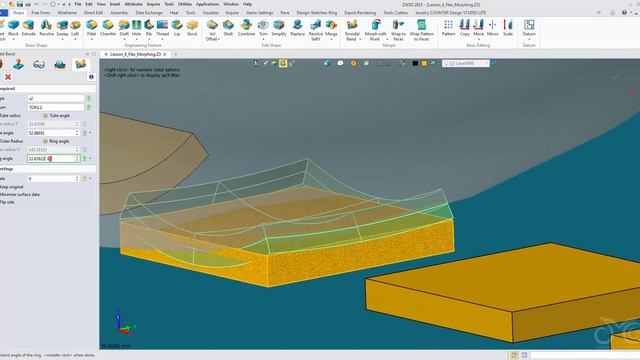Select the Toroidal Bend tool
This screenshot has height=360, width=640.
pyautogui.click(x=352, y=30)
